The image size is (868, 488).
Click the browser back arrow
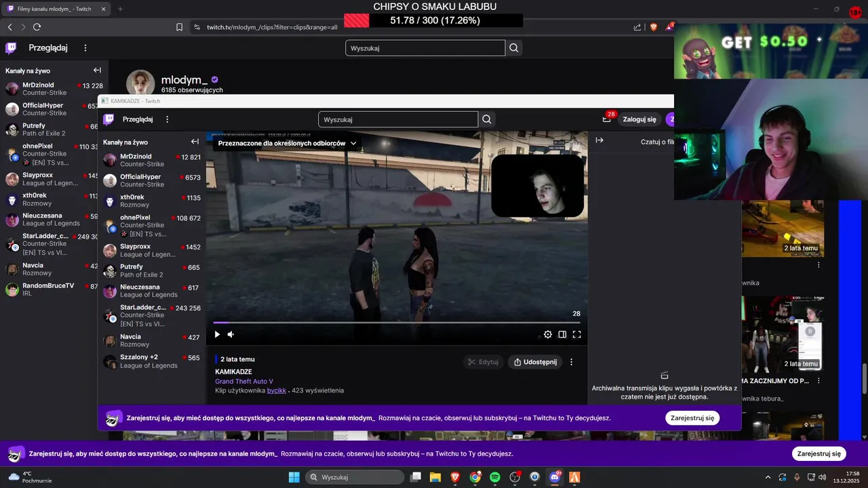(x=9, y=27)
